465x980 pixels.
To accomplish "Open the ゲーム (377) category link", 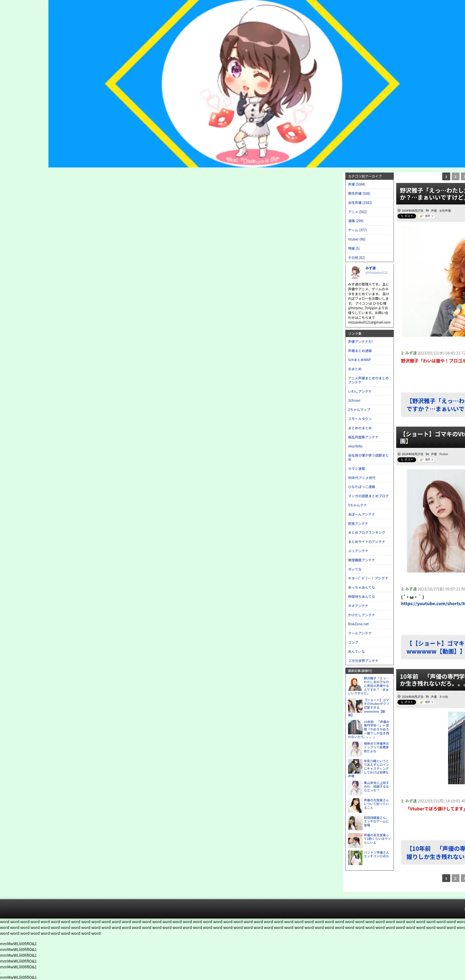I will 357,230.
